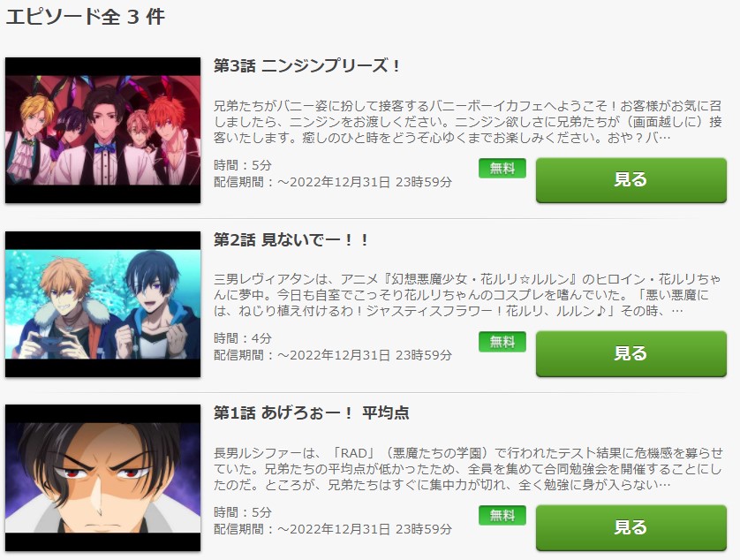Click the 見る button for 第1話
The image size is (740, 560).
(x=631, y=527)
